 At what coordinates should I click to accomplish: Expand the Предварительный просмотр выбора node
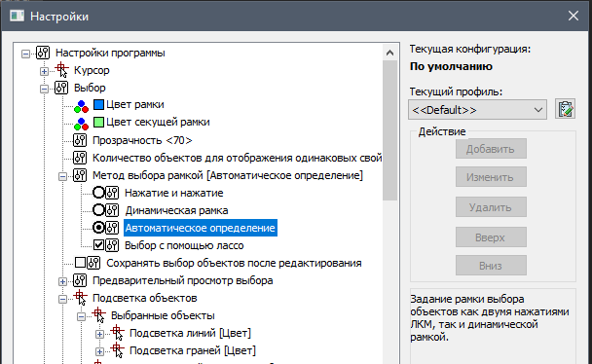pos(62,281)
